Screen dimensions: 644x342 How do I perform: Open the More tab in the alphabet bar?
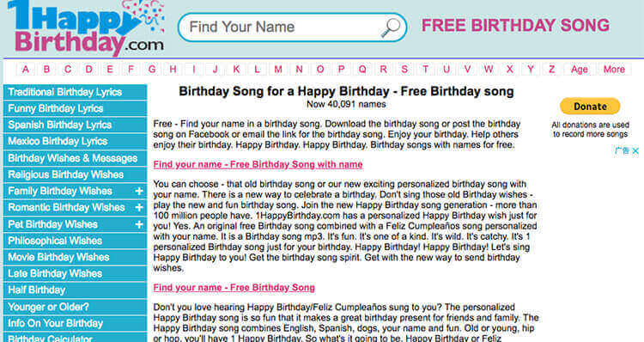pyautogui.click(x=614, y=69)
